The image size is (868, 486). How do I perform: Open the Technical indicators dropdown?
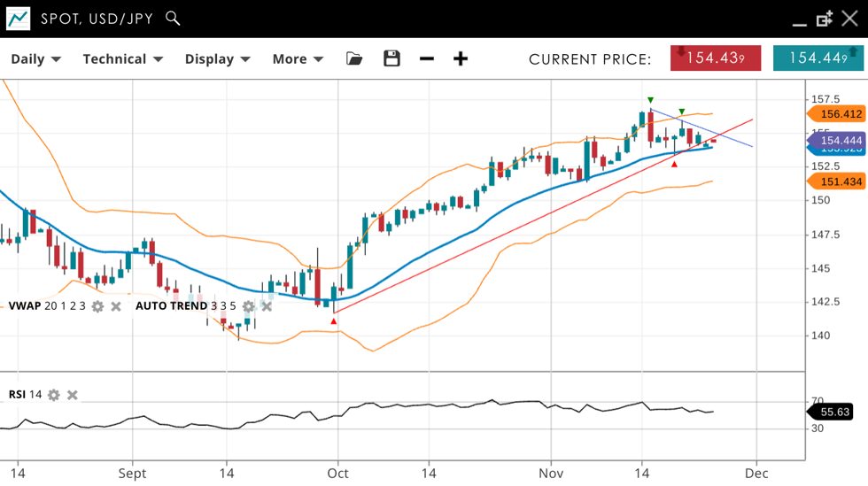point(122,58)
